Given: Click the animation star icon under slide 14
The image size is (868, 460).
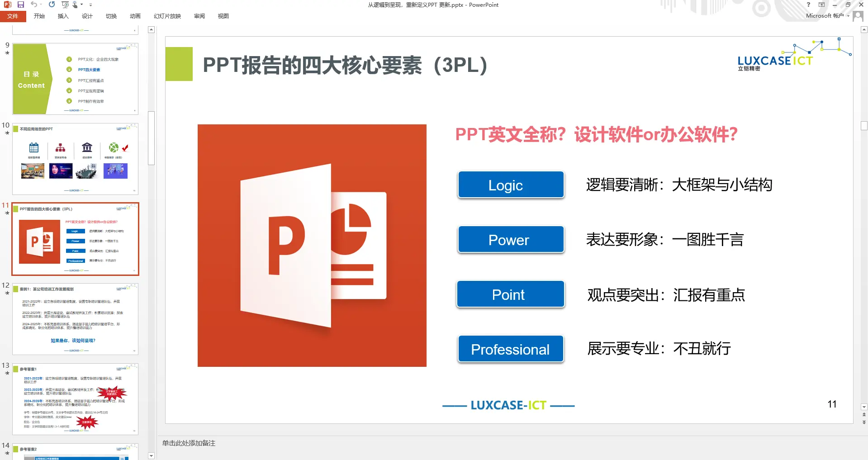Looking at the screenshot, I should 7,453.
